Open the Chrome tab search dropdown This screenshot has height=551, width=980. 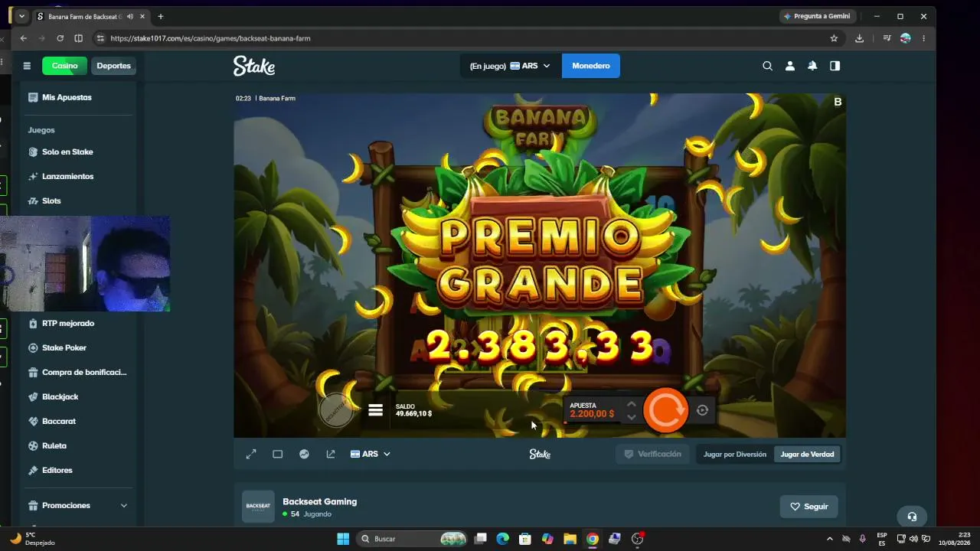point(21,16)
